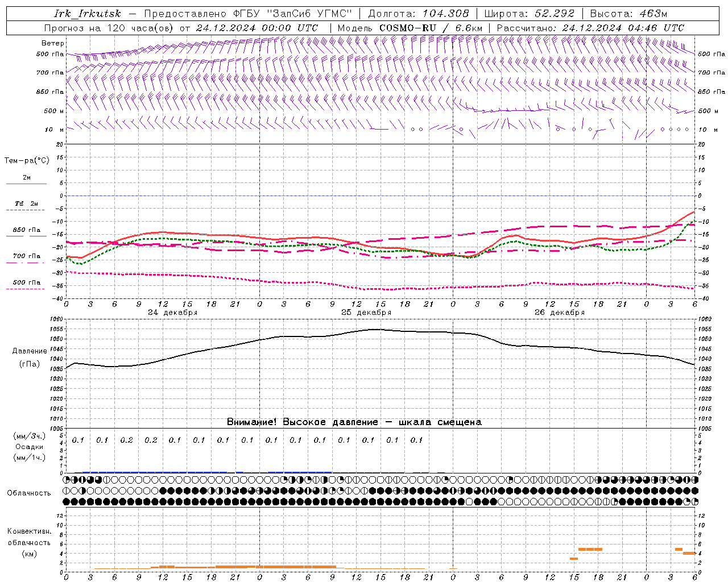This screenshot has height=582, width=728.
Task: Click the 26 декабря date label
Action: pyautogui.click(x=559, y=313)
